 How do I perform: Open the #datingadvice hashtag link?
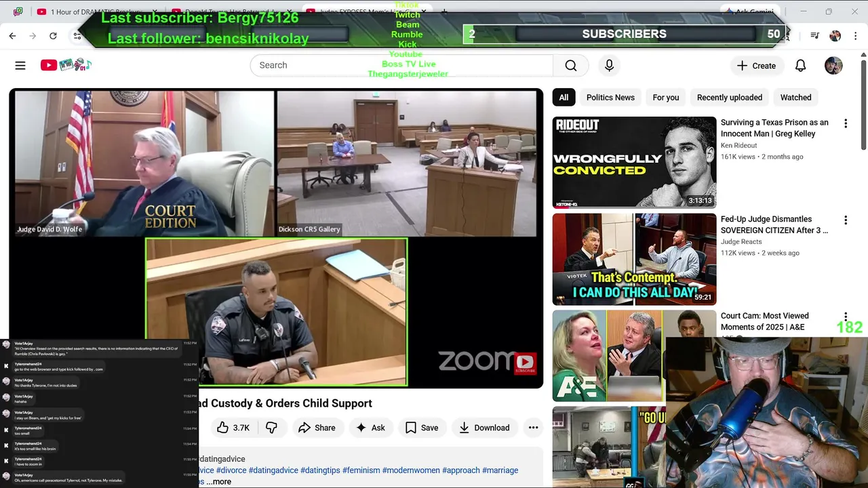coord(273,470)
